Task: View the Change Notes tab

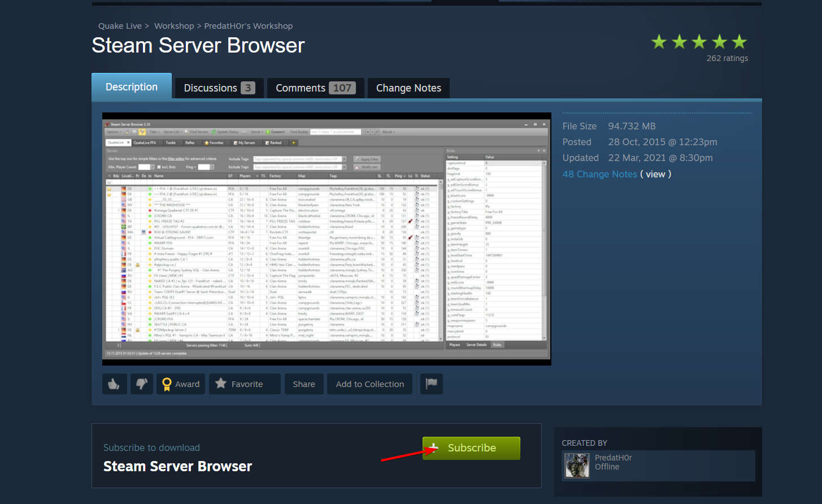Action: (x=408, y=88)
